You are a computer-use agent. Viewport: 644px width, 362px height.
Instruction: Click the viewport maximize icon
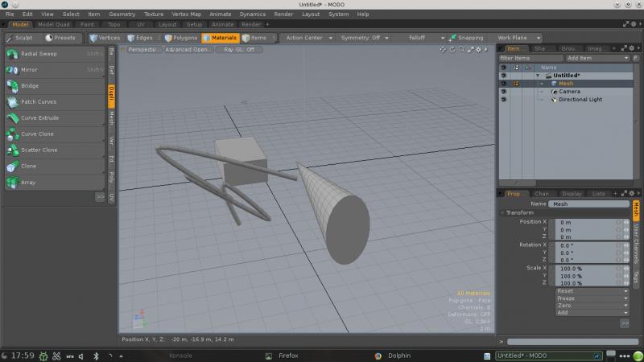(471, 49)
